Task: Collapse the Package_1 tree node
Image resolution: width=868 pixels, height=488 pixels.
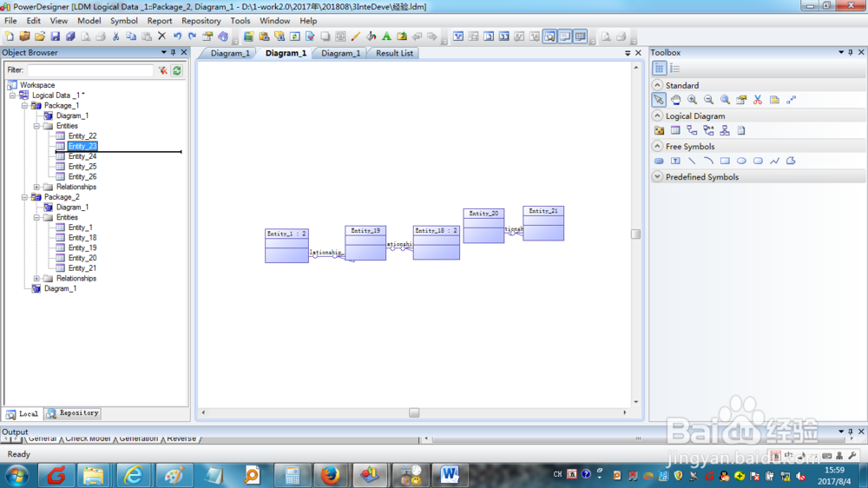Action: pyautogui.click(x=24, y=105)
